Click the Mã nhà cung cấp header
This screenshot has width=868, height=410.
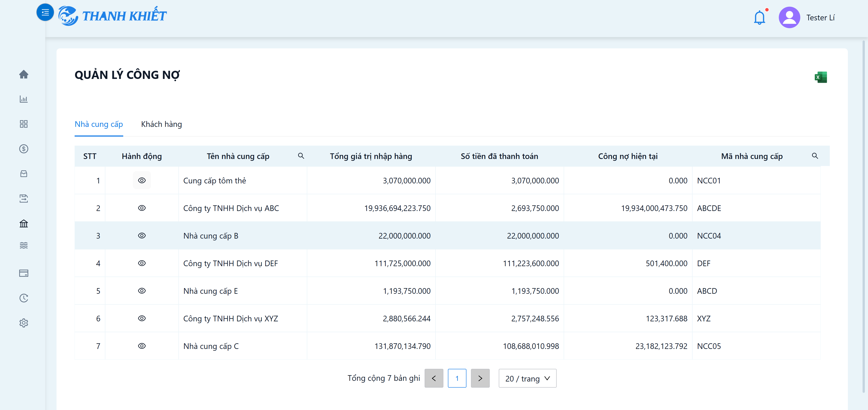pyautogui.click(x=752, y=156)
